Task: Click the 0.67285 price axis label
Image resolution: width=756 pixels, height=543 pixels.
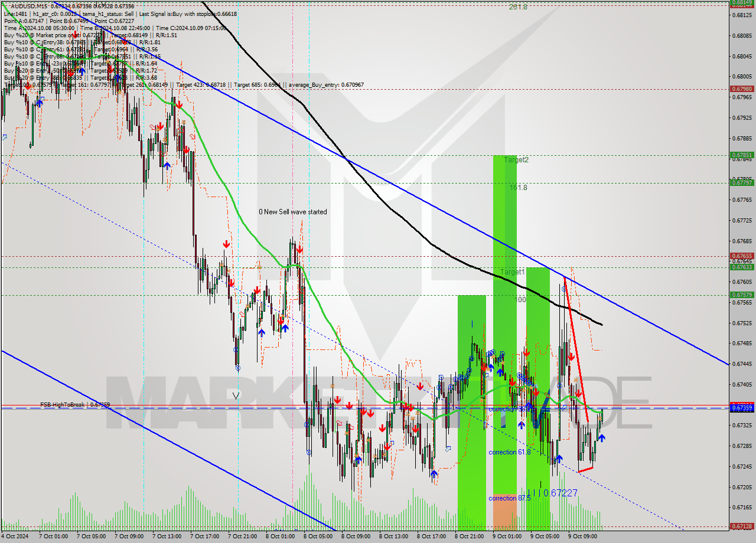Action: [x=742, y=446]
